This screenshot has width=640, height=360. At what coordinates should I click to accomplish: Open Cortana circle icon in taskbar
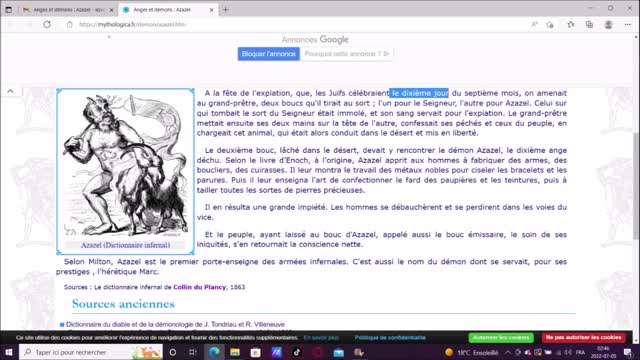coord(173,352)
